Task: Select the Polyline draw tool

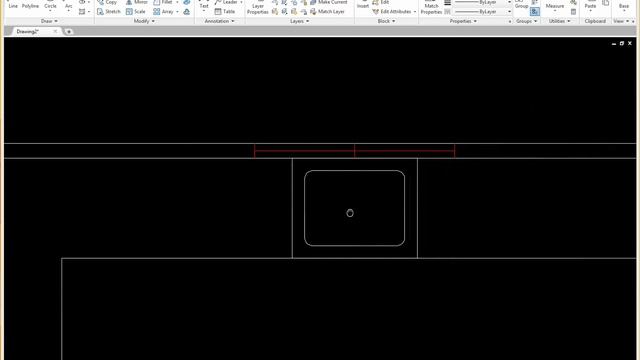Action: click(x=30, y=5)
